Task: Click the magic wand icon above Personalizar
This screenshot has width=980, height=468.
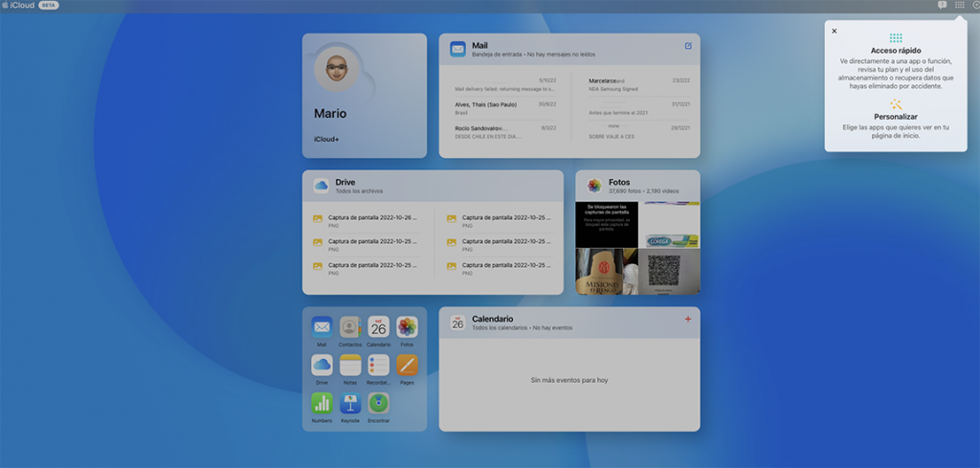Action: pyautogui.click(x=896, y=104)
